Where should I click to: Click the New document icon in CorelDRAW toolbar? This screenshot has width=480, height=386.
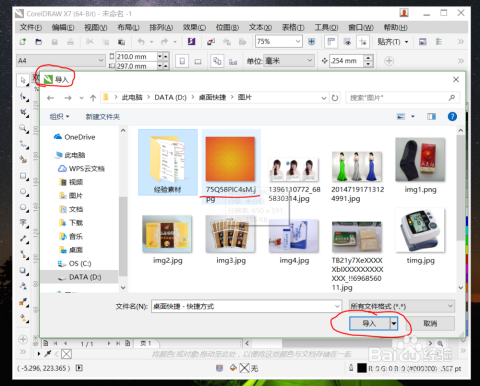[x=23, y=42]
